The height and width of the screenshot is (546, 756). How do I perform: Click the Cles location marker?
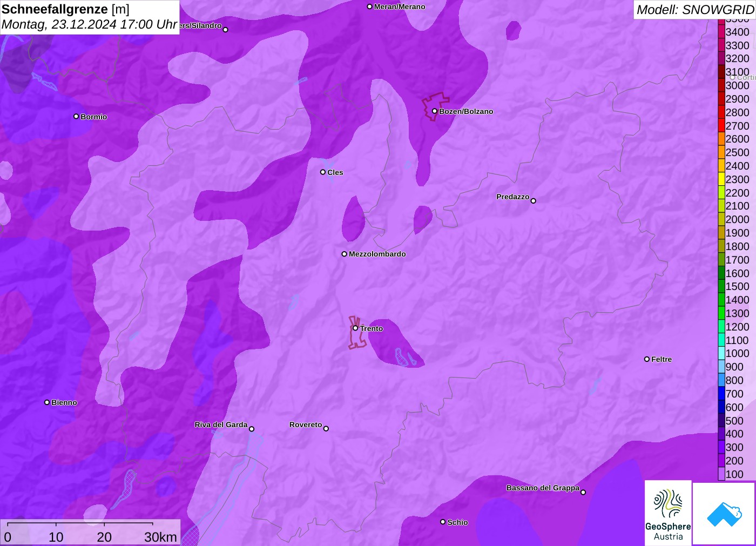[x=323, y=172]
